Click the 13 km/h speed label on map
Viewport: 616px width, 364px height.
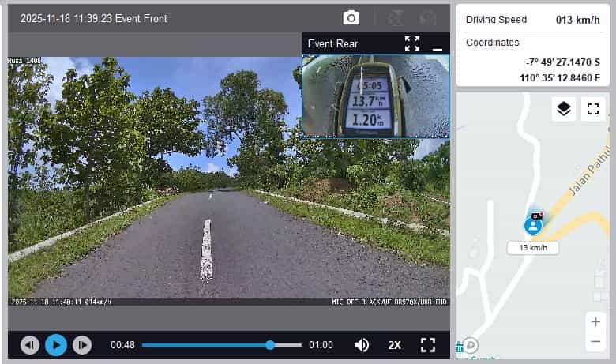coord(533,248)
